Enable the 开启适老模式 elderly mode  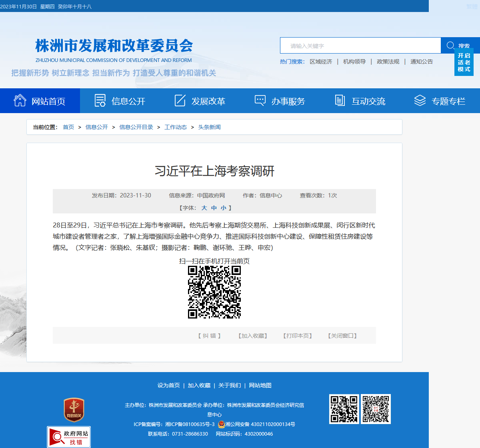coord(464,62)
